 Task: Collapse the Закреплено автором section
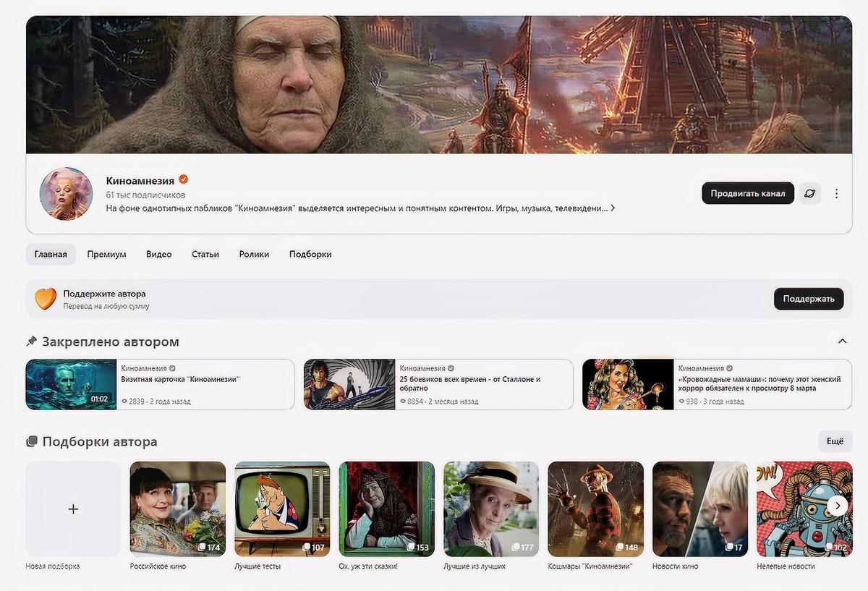[x=842, y=341]
